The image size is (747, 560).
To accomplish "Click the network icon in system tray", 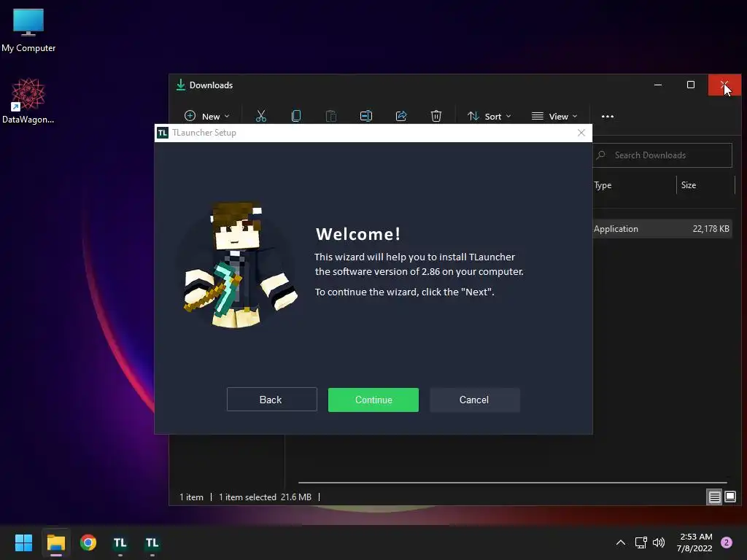I will coord(640,542).
